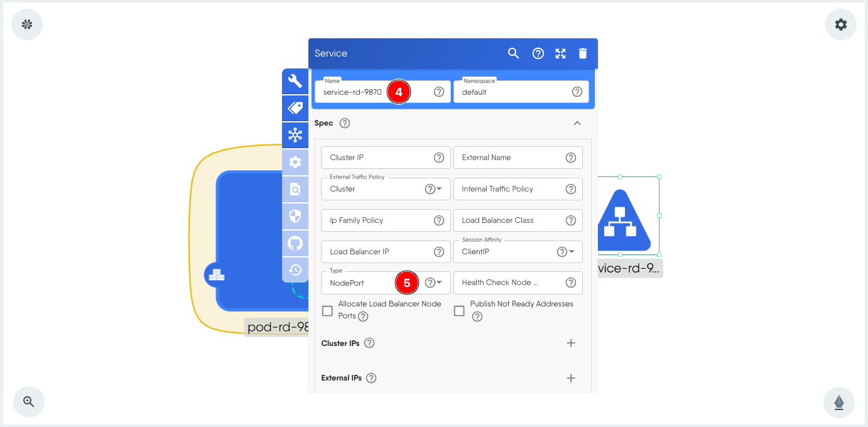Add a new Cluster IPs entry

[570, 343]
